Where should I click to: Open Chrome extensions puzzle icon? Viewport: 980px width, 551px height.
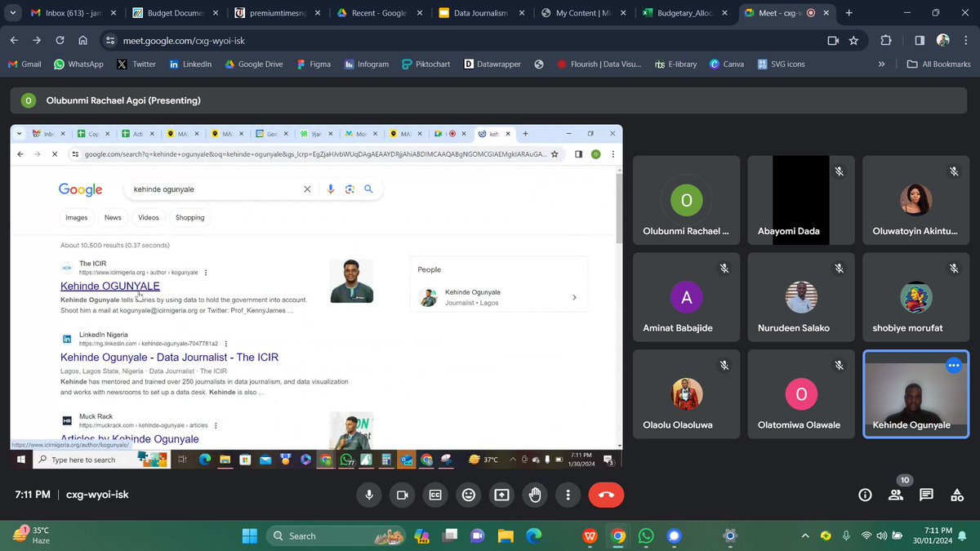click(886, 40)
